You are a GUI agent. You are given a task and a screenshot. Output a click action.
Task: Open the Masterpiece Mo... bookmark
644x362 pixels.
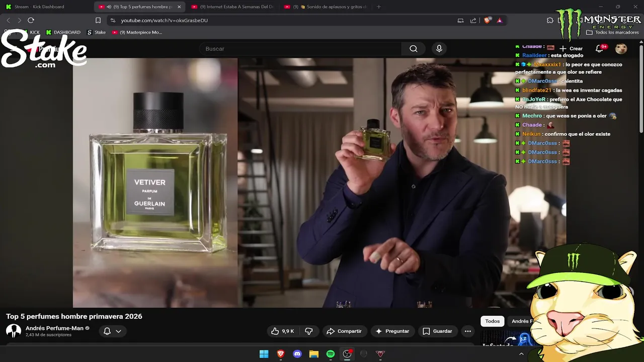137,32
